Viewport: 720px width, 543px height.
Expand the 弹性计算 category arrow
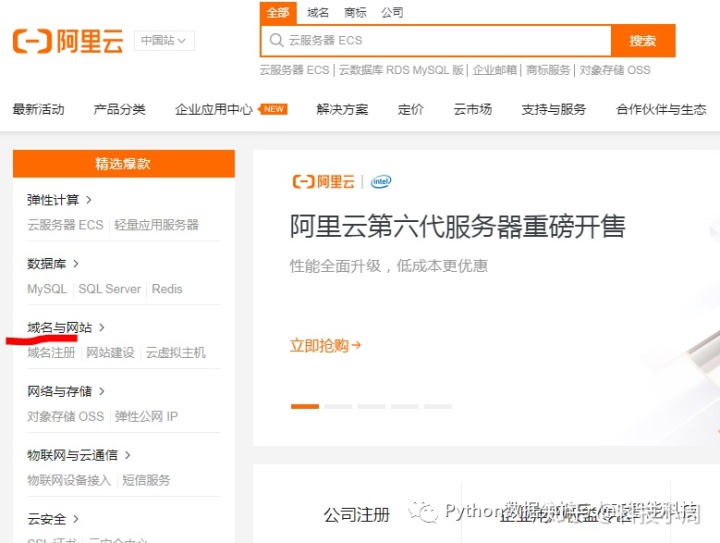point(89,200)
